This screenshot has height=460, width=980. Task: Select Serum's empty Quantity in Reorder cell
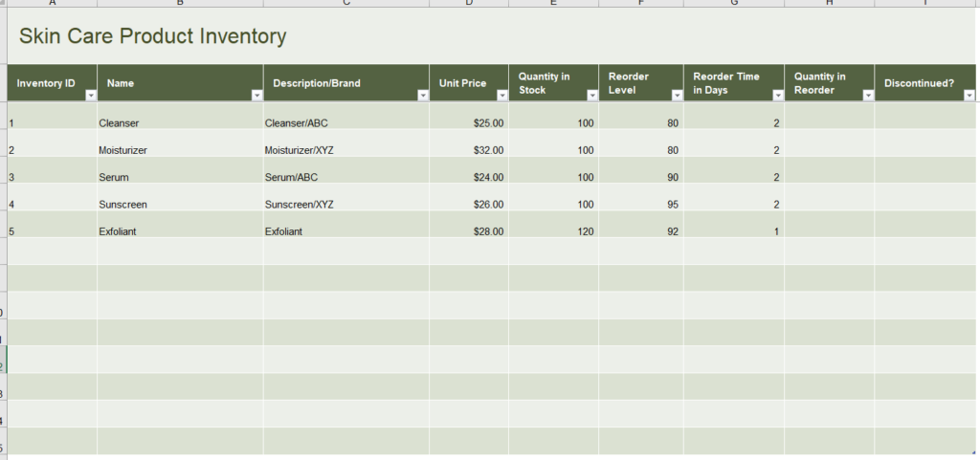point(830,170)
